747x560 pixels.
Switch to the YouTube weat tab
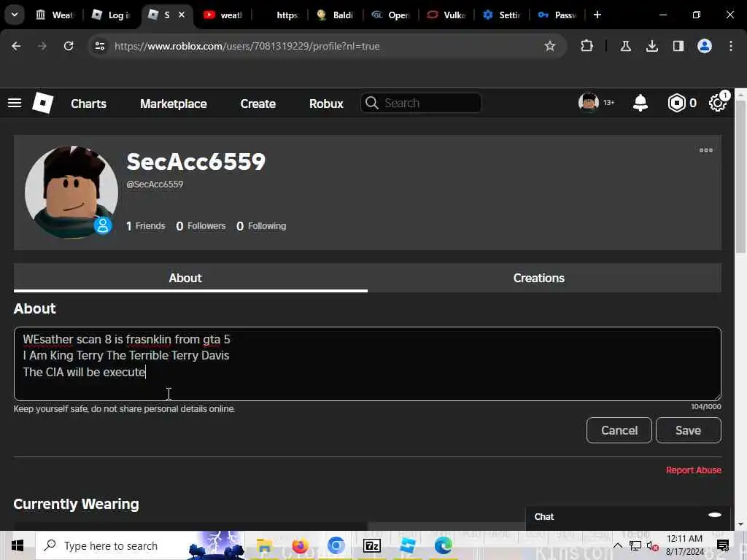(225, 15)
